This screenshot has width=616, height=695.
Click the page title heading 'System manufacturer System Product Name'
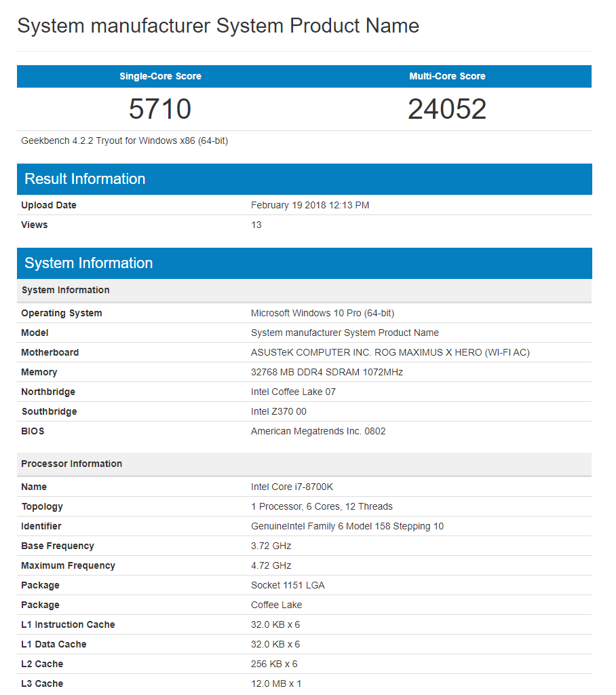[x=218, y=26]
